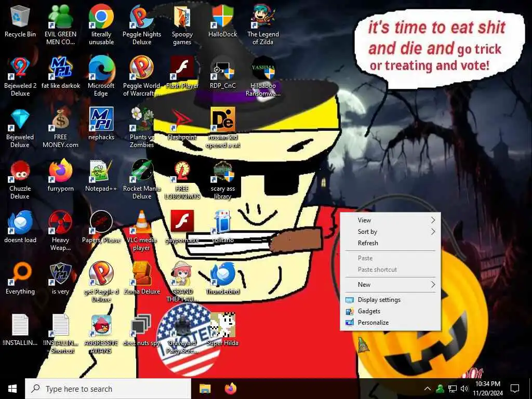
Task: Expand the New submenu arrow
Action: [x=433, y=285]
